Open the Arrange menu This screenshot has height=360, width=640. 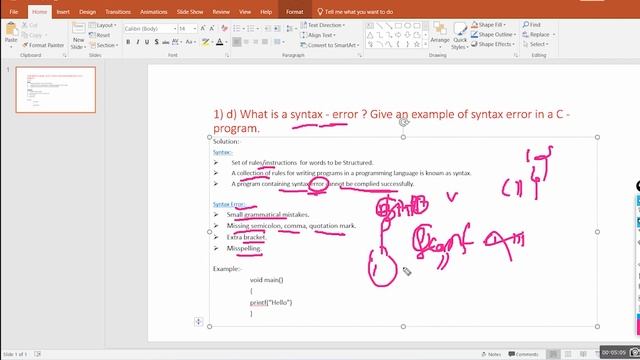(x=440, y=36)
